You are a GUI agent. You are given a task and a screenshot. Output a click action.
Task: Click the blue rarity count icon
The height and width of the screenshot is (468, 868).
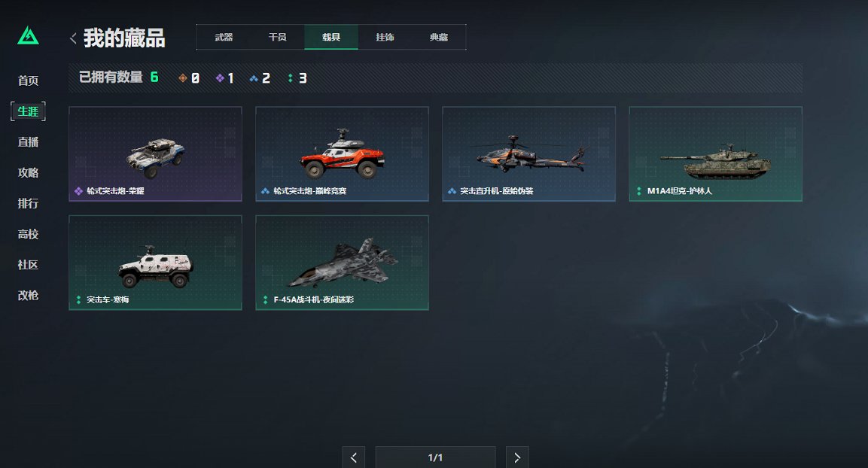[x=254, y=78]
